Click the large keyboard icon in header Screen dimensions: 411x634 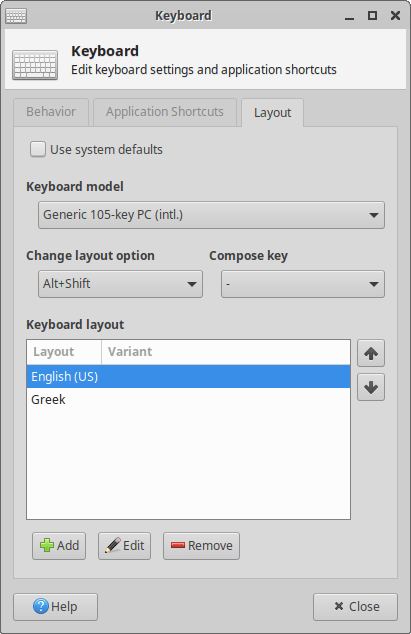pyautogui.click(x=35, y=65)
